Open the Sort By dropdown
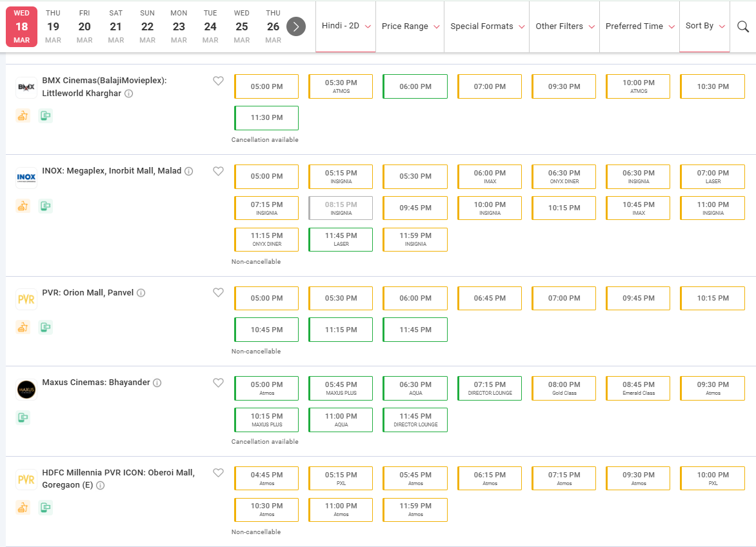 [704, 26]
